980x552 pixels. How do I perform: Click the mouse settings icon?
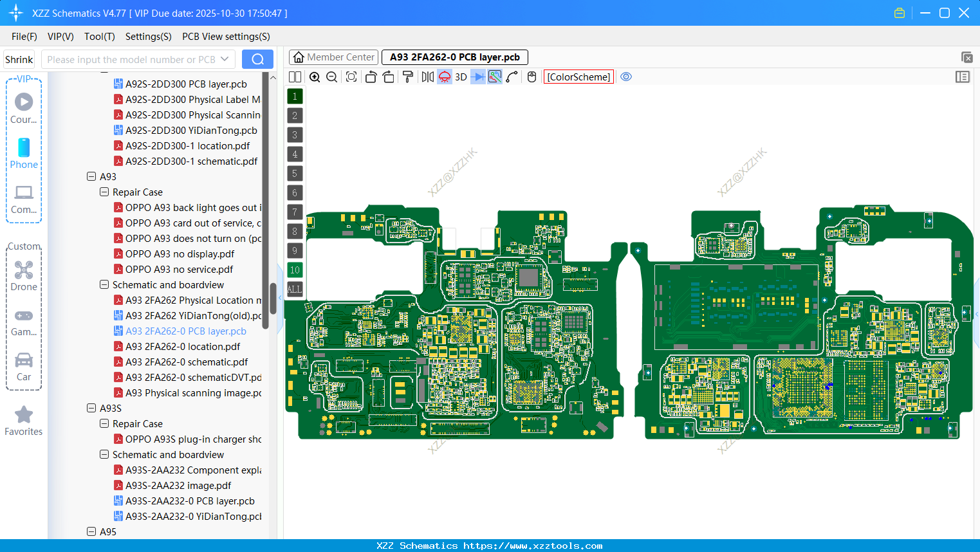(x=532, y=77)
